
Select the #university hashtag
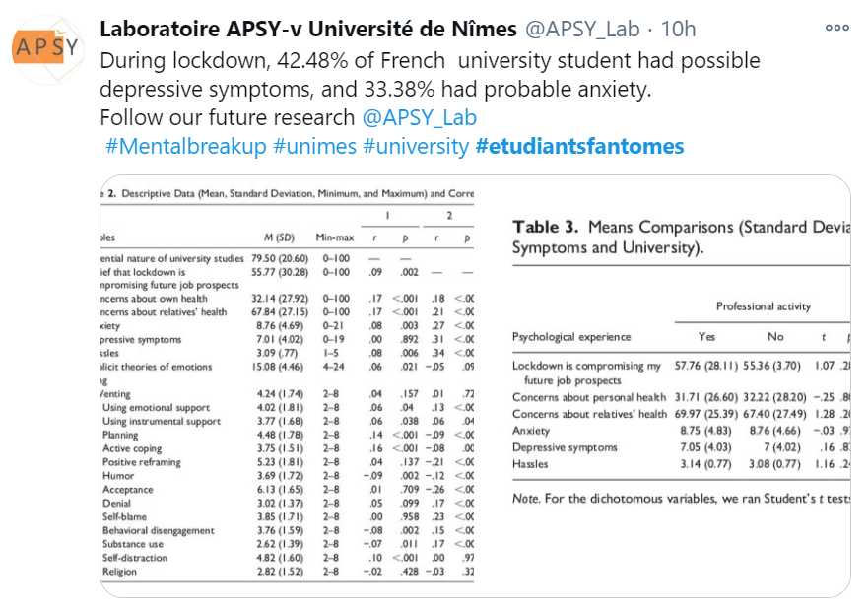click(x=416, y=147)
